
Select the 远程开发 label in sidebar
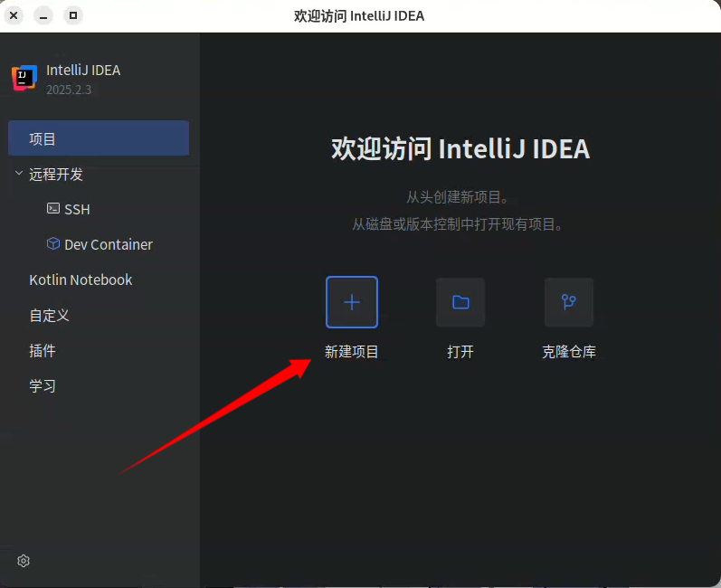tap(56, 174)
